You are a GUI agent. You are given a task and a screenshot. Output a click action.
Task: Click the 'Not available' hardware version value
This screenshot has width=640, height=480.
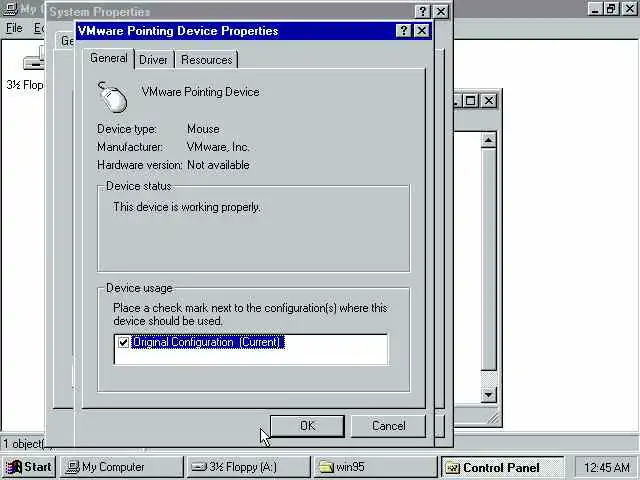tap(218, 165)
